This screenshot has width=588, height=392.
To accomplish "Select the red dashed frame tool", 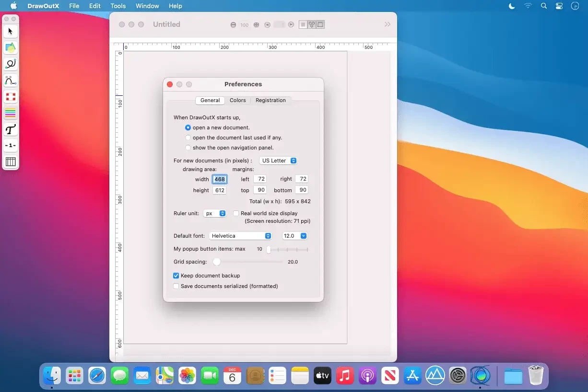I will tap(11, 97).
